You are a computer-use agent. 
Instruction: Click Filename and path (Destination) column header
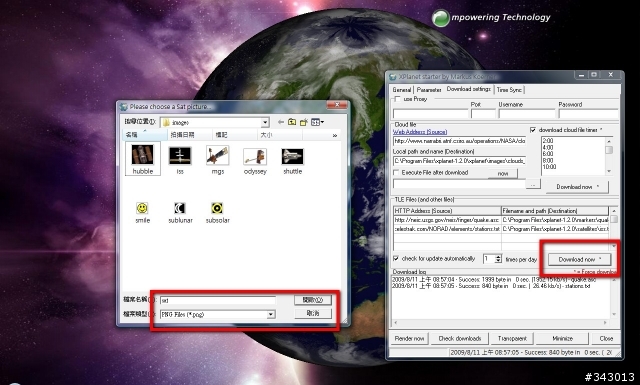555,211
